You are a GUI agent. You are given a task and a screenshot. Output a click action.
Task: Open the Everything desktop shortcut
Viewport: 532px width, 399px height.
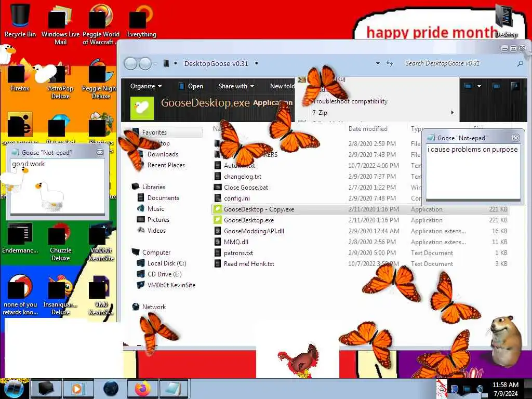point(141,21)
